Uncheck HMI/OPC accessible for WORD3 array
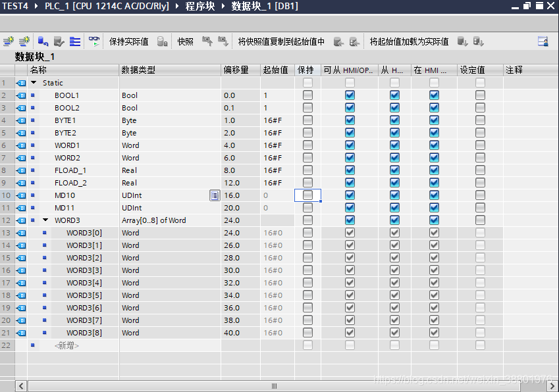The height and width of the screenshot is (392, 559). pos(350,220)
